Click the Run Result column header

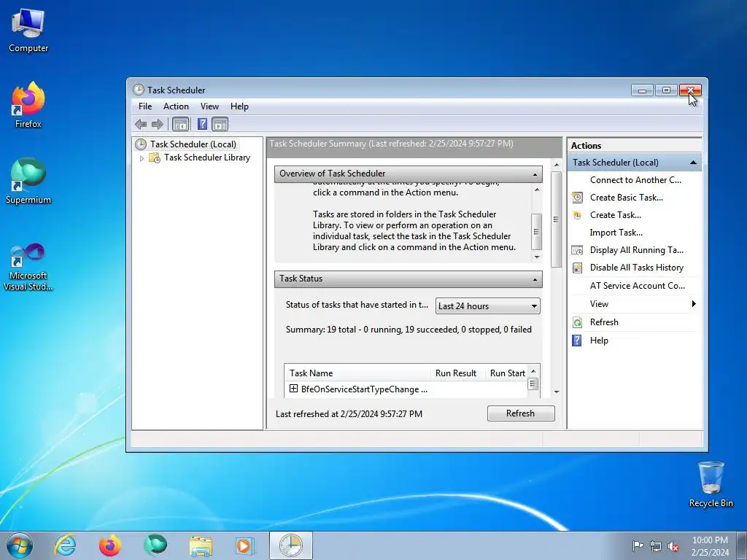[x=457, y=373]
